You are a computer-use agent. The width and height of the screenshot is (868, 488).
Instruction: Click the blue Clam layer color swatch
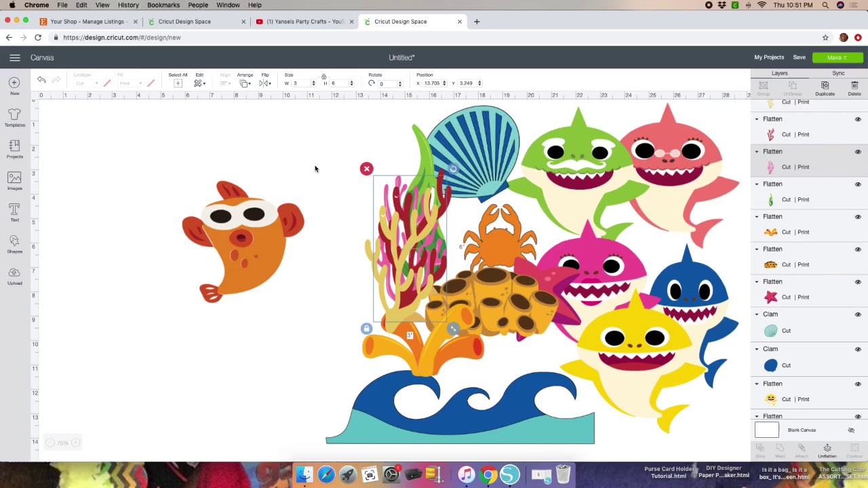click(770, 365)
